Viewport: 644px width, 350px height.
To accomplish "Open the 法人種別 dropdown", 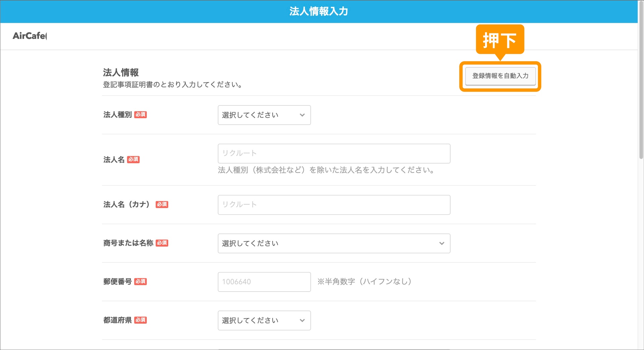I will click(x=264, y=115).
